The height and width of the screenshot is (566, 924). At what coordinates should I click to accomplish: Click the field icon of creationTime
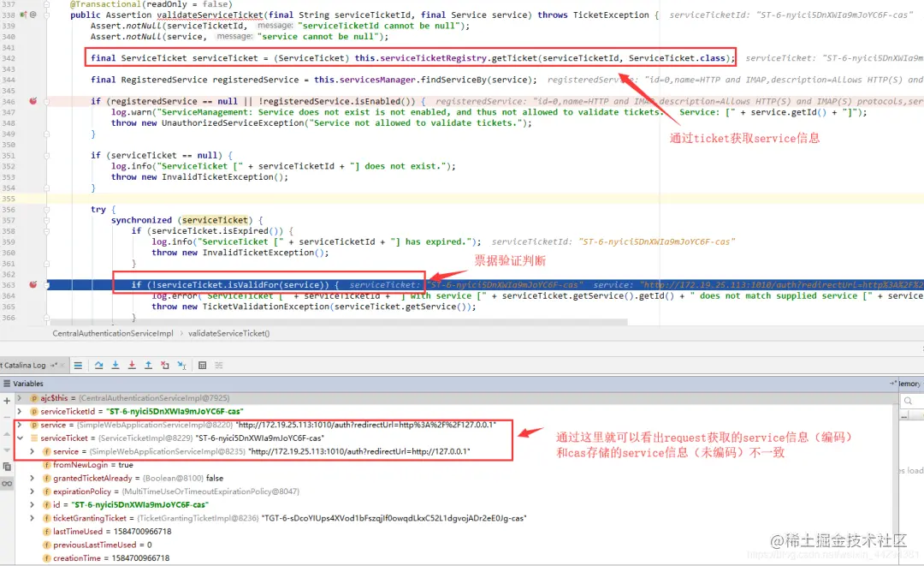(x=46, y=557)
